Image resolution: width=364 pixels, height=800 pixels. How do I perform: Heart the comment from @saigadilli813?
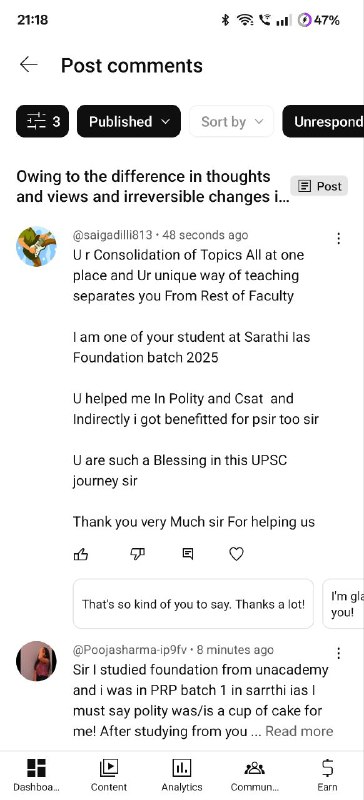236,554
